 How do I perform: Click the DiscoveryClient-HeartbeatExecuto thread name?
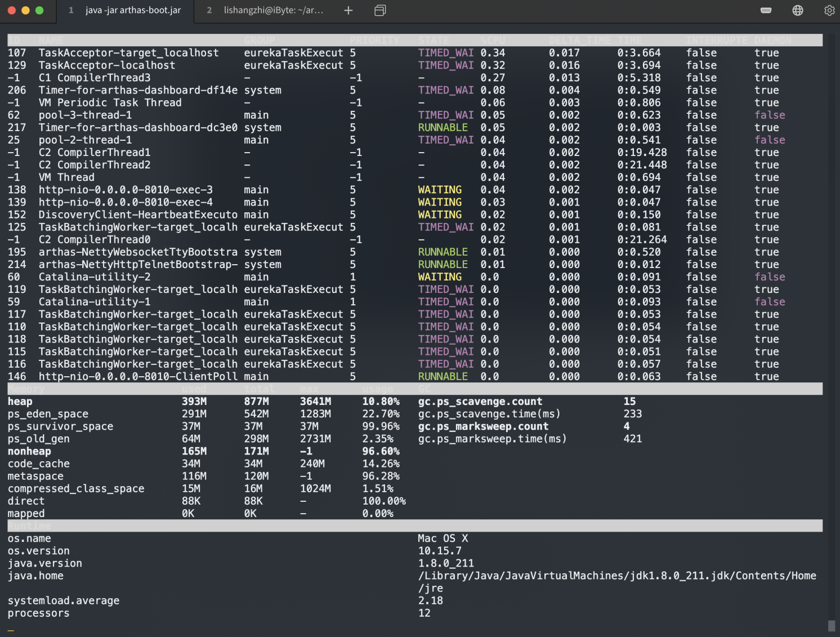click(138, 215)
